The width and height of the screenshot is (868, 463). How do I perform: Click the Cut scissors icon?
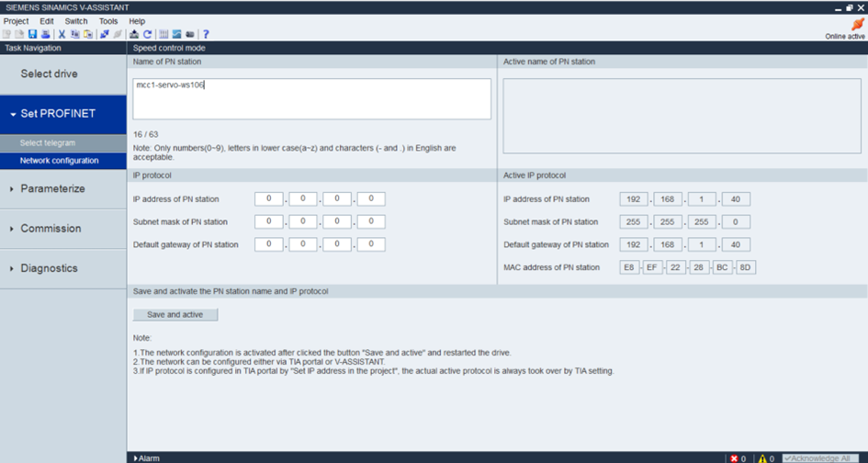tap(62, 34)
